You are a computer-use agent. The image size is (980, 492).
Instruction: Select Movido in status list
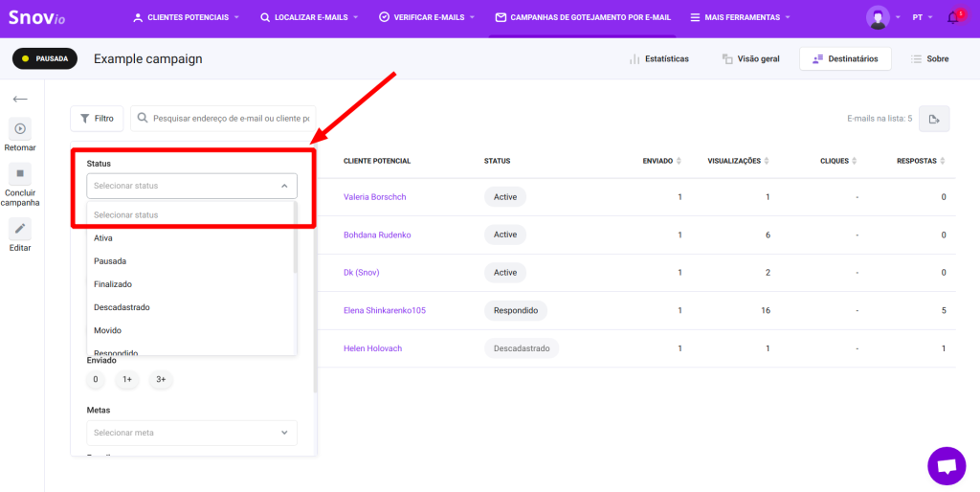click(x=190, y=330)
